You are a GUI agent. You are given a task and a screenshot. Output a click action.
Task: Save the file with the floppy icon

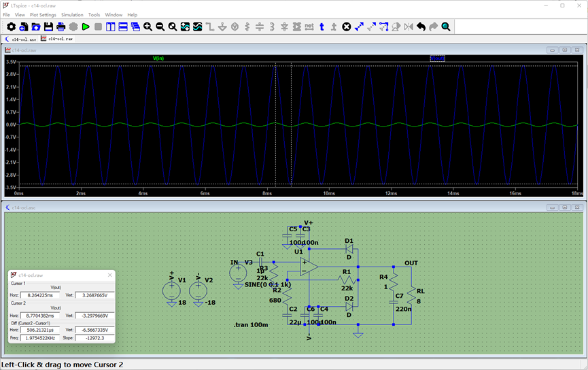click(x=48, y=27)
